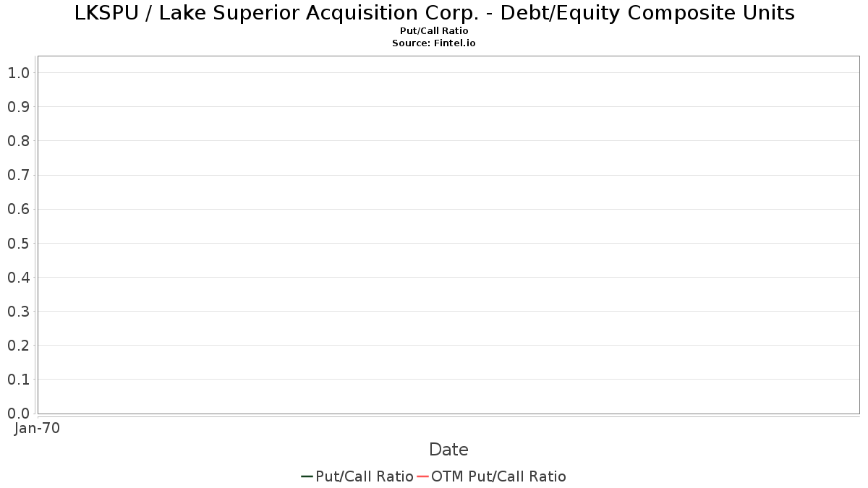Select the 0.7 y-axis tick label
The height and width of the screenshot is (488, 868).
tap(19, 175)
